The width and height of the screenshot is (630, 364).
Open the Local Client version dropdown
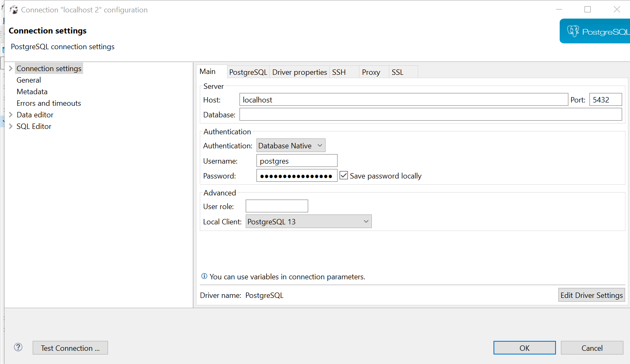tap(366, 221)
